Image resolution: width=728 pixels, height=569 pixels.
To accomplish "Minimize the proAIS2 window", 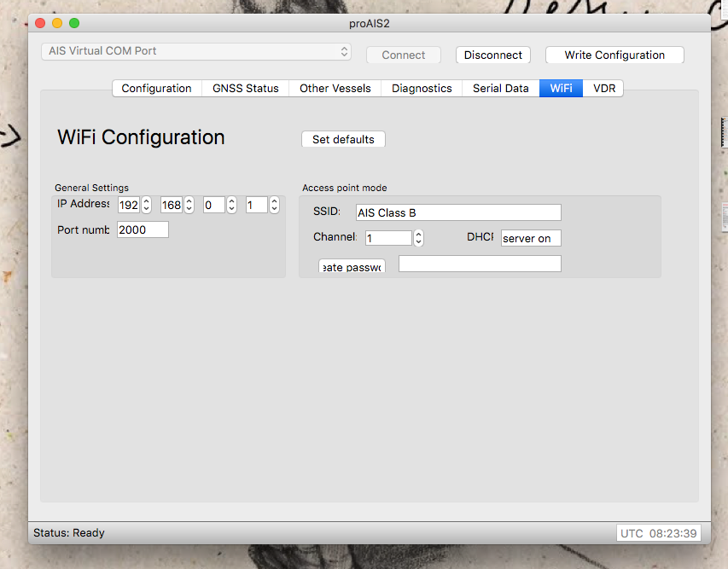I will [57, 23].
